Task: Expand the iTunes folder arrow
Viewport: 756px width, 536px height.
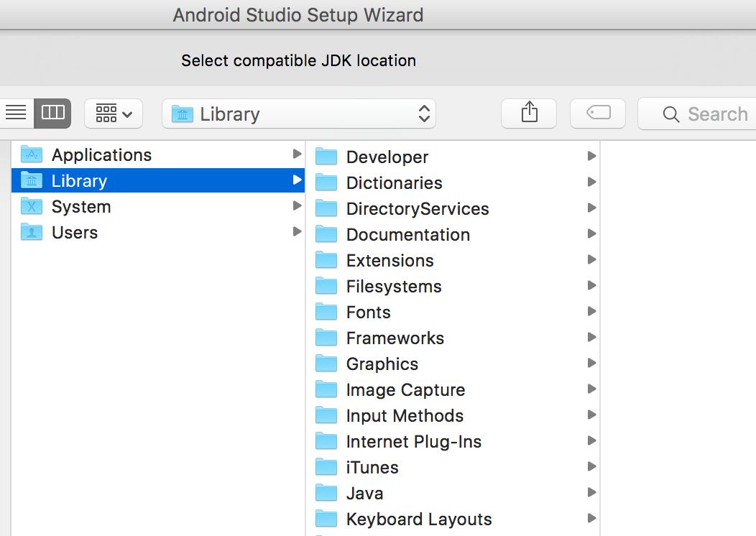Action: [x=591, y=466]
